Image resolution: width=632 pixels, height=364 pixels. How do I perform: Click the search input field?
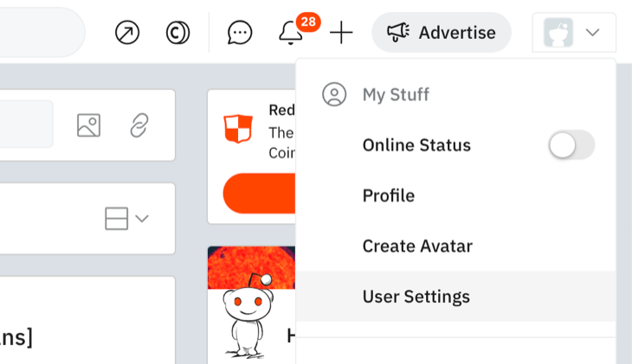click(x=42, y=33)
